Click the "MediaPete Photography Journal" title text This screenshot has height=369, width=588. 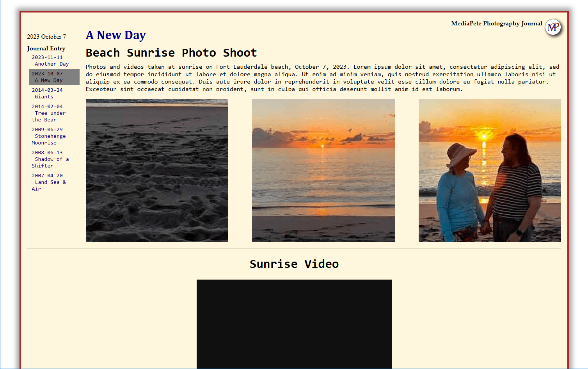pyautogui.click(x=496, y=23)
